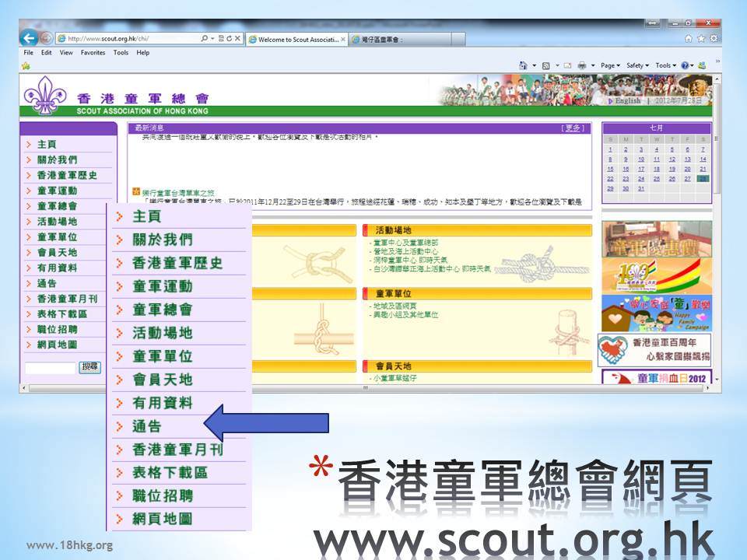Click the search text field beside 搜尋

coord(51,368)
